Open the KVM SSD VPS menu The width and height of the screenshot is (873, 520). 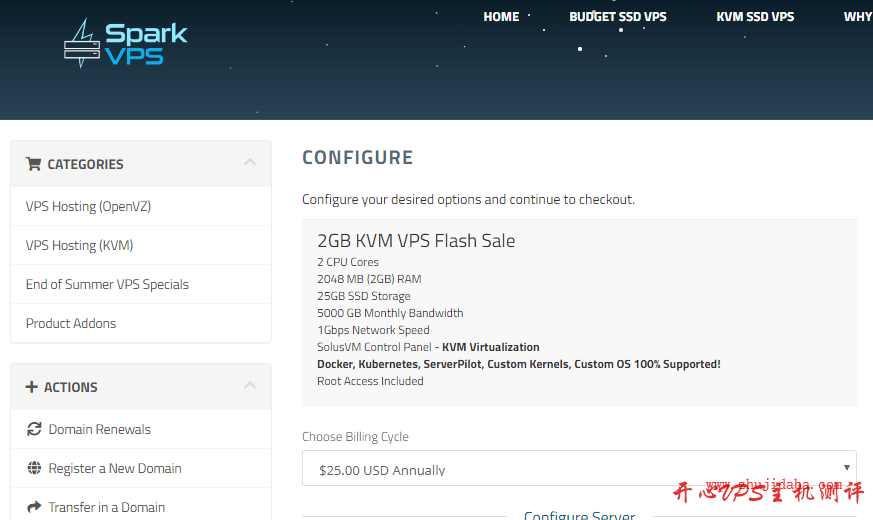[755, 17]
